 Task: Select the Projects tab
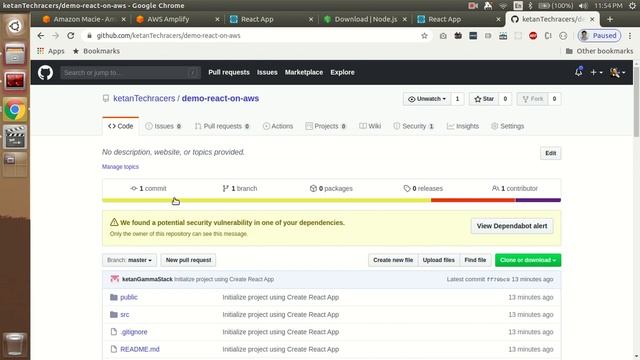pyautogui.click(x=326, y=126)
